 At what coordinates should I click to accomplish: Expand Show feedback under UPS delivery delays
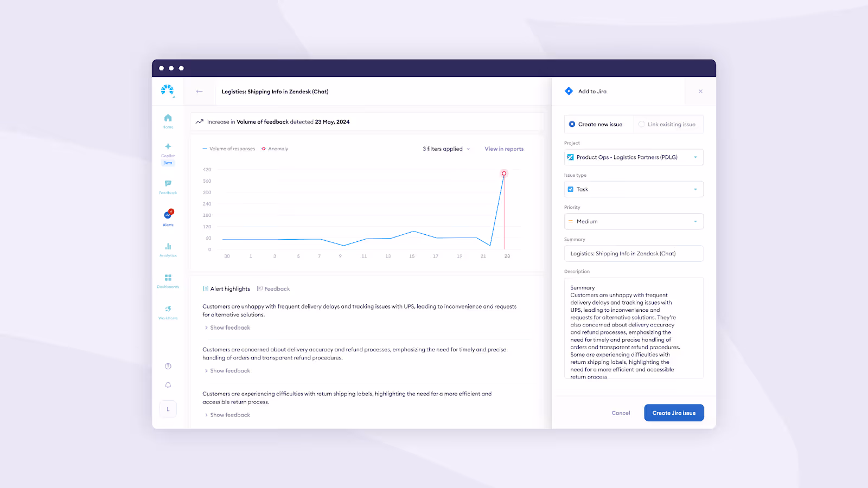[x=227, y=328]
